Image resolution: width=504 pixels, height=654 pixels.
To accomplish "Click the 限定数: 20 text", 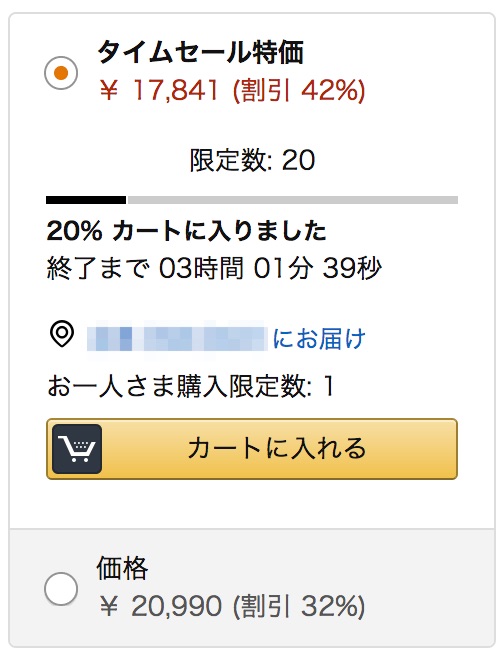I will pyautogui.click(x=252, y=160).
